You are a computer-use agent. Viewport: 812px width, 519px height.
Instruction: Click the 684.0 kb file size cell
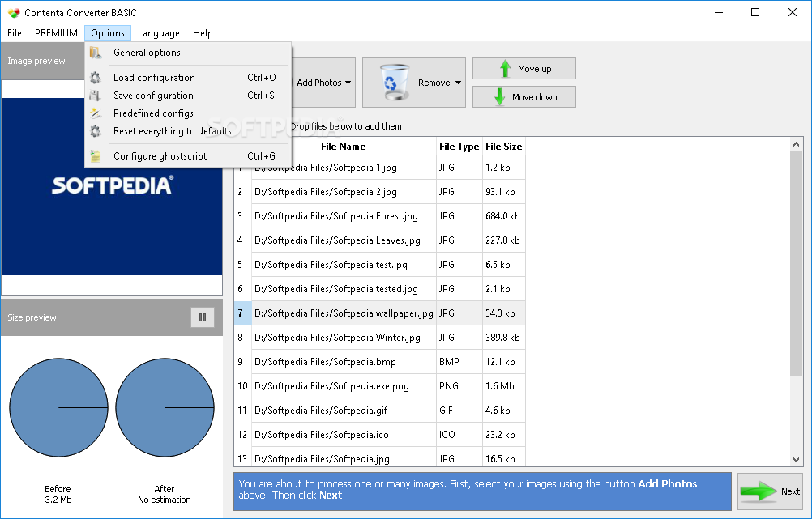504,216
